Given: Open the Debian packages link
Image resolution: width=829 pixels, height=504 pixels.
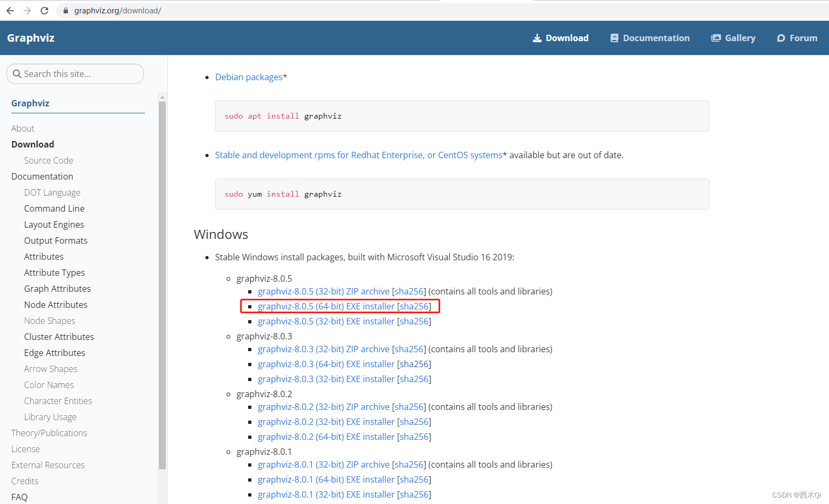Looking at the screenshot, I should [x=249, y=77].
